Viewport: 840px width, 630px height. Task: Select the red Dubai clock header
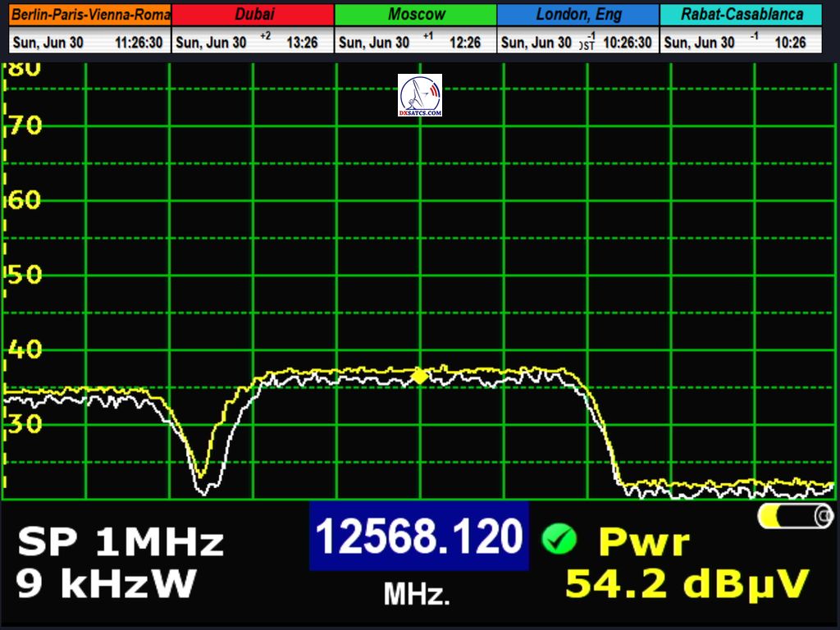[x=253, y=15]
